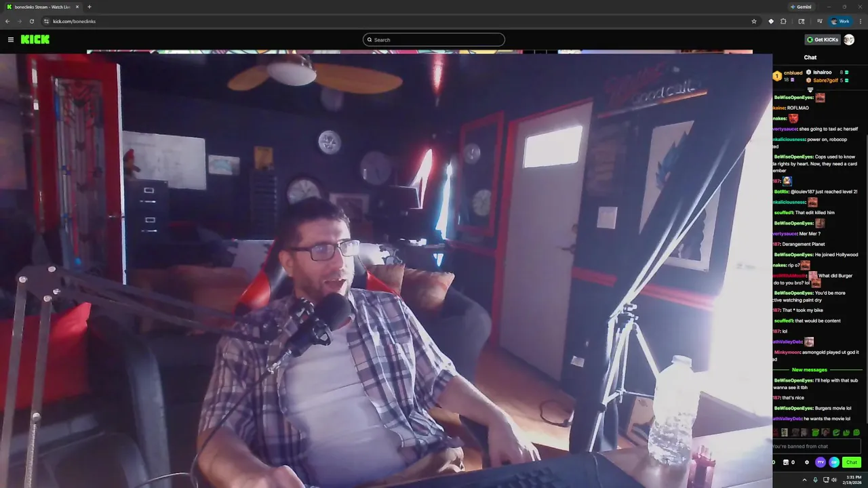This screenshot has width=868, height=488.
Task: Click the tag-shaped extension icon in toolbar
Action: pyautogui.click(x=771, y=21)
